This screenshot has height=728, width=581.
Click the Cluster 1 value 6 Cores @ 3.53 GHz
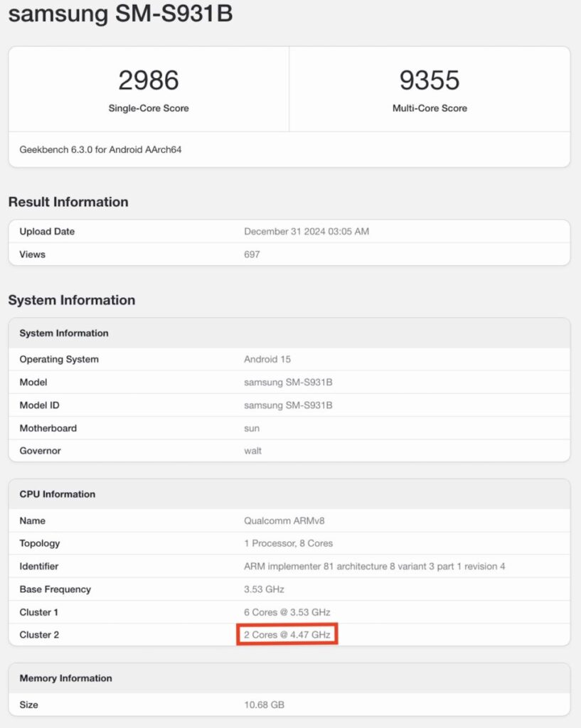287,612
